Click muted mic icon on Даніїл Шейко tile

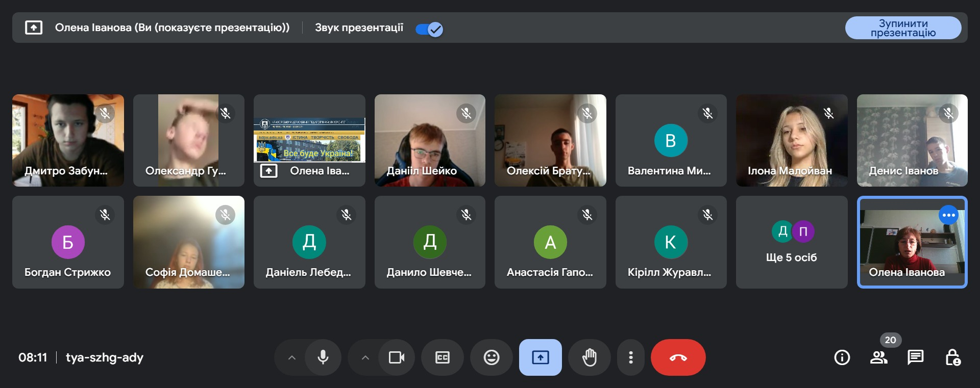466,113
